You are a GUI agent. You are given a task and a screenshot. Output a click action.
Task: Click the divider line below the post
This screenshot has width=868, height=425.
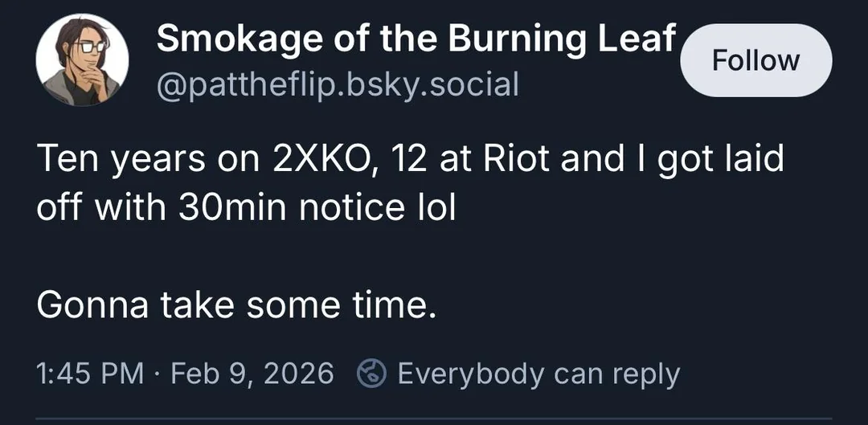pyautogui.click(x=434, y=419)
